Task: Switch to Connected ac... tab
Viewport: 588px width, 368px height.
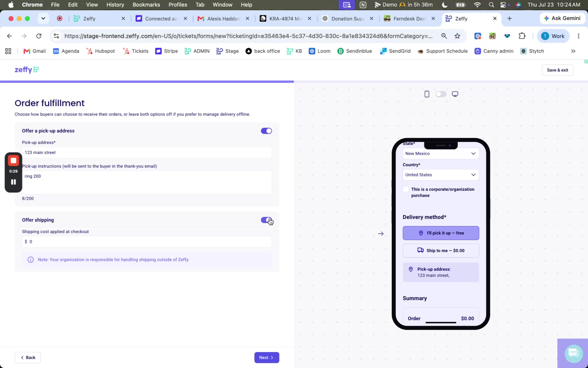Action: (161, 19)
